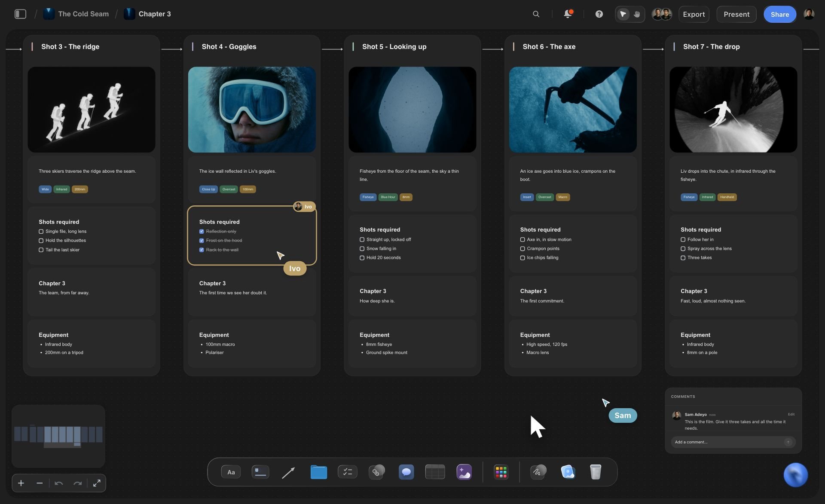The image size is (825, 504).
Task: Open the photo upload stack icon
Action: coord(568,472)
